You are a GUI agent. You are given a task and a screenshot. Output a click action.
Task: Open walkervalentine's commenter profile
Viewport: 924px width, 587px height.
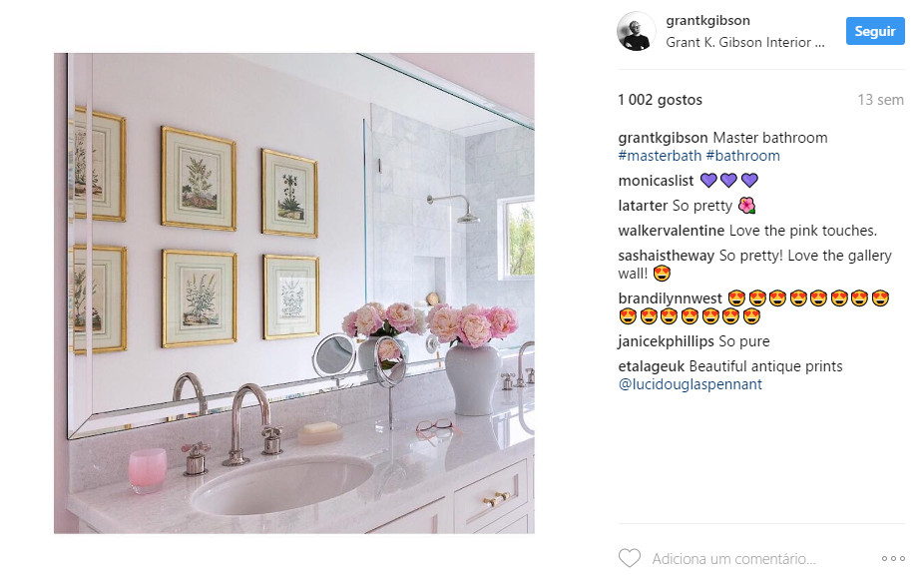(x=672, y=231)
